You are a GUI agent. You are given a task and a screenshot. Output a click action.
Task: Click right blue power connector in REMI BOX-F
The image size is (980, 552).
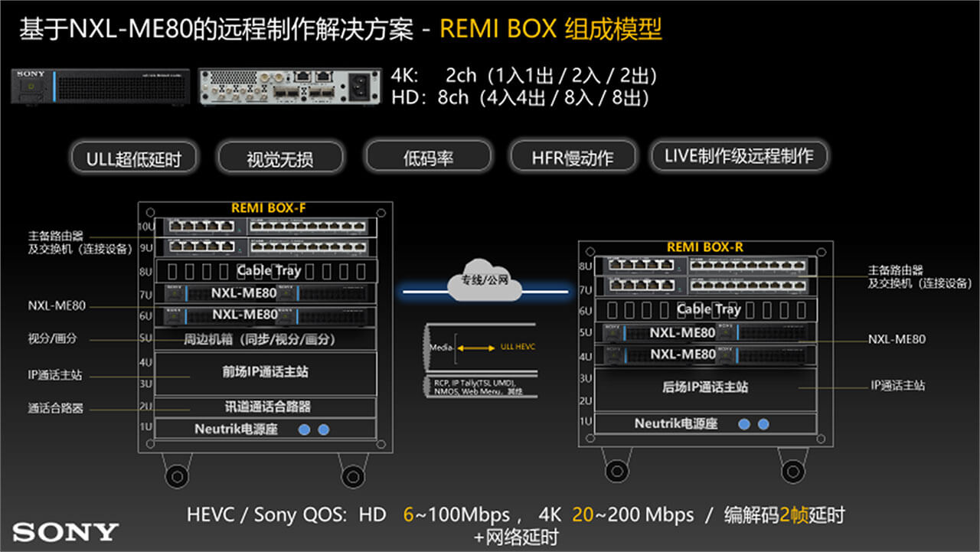pos(323,430)
